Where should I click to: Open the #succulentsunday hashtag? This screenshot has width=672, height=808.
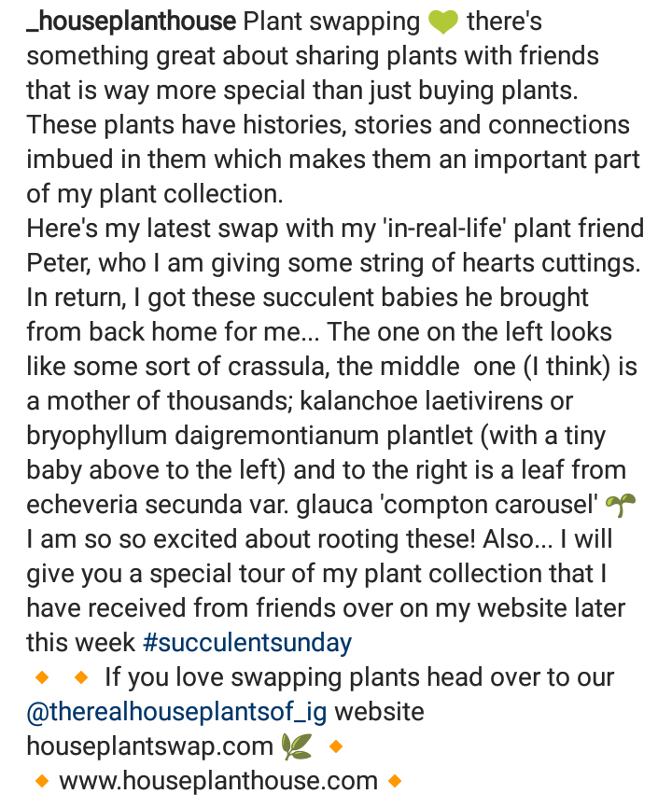pyautogui.click(x=247, y=643)
